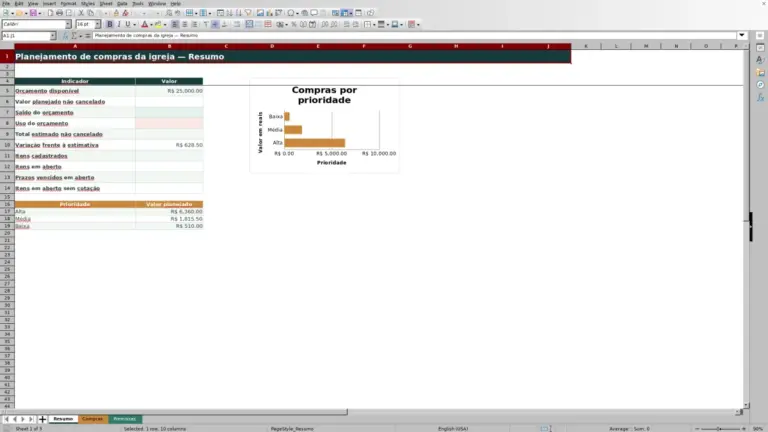The width and height of the screenshot is (768, 432).
Task: Click the add new sheet button
Action: tap(42, 419)
